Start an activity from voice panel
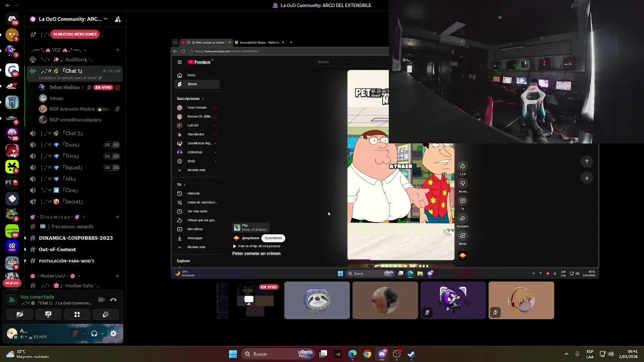Viewport: 644px width, 362px height. (77, 314)
